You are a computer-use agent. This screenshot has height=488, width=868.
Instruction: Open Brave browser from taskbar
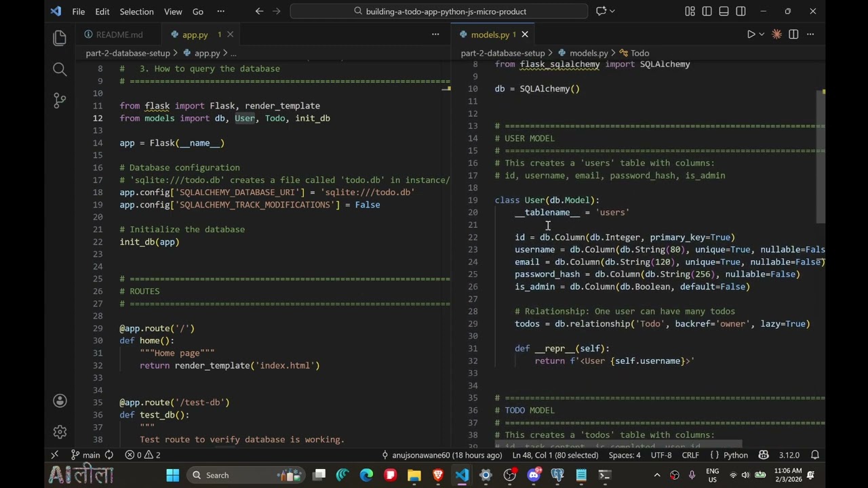point(438,475)
